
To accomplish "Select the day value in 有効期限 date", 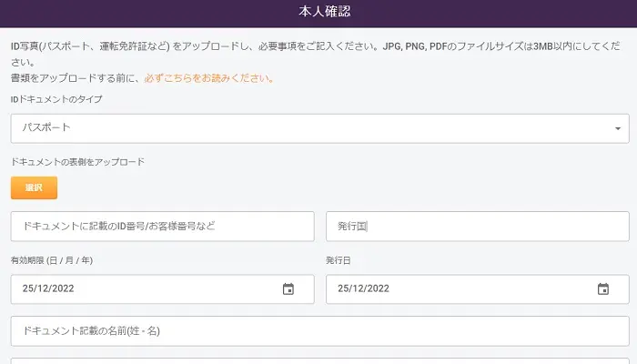I will [x=28, y=289].
